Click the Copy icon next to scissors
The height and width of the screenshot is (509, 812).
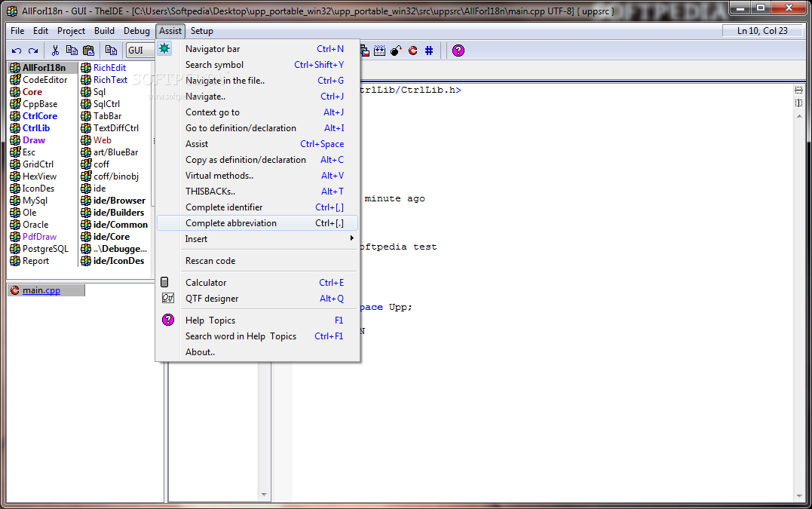click(x=72, y=51)
